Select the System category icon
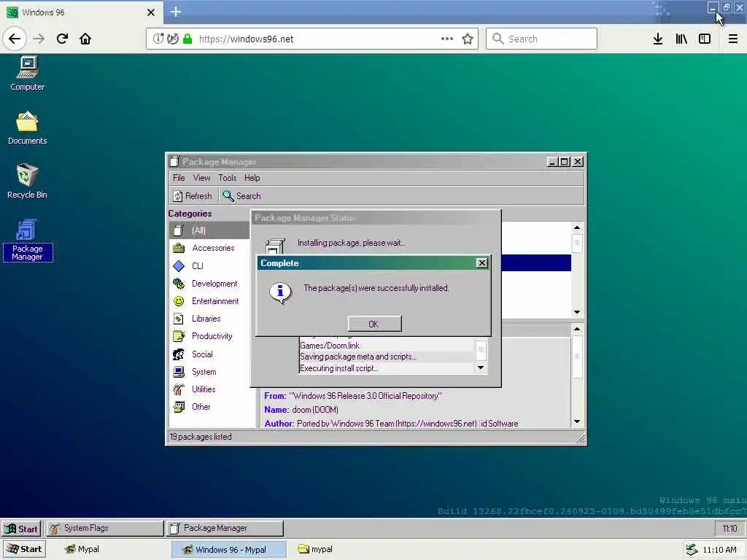This screenshot has width=747, height=560. point(179,372)
